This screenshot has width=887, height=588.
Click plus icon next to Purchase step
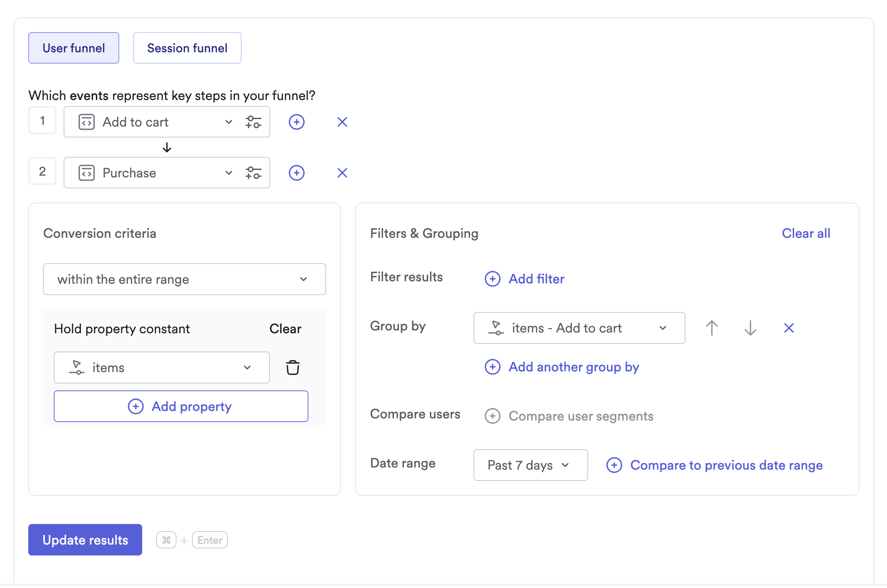[x=296, y=173]
